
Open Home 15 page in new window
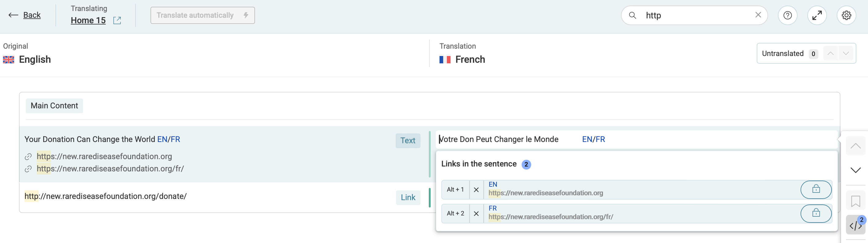(x=117, y=21)
